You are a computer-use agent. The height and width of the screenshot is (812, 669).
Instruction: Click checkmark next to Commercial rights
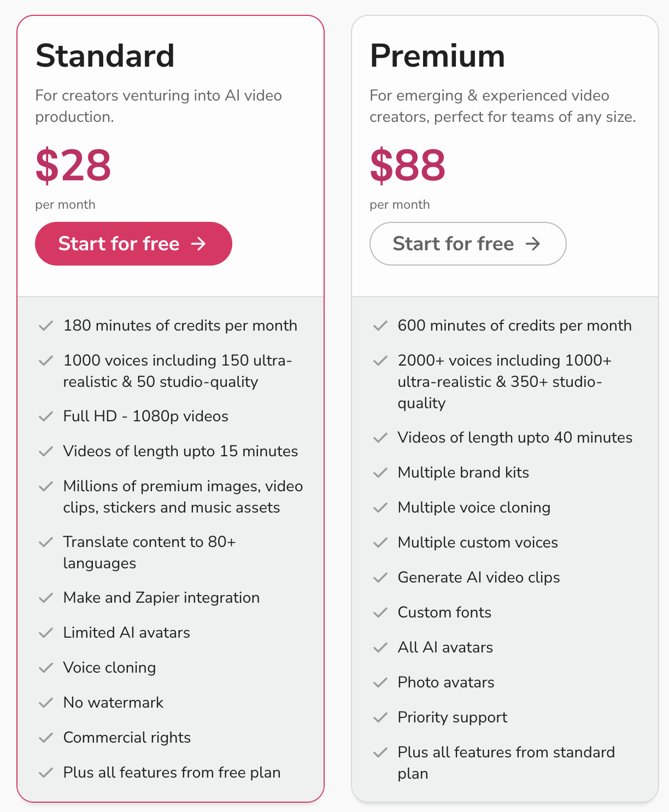coord(46,738)
